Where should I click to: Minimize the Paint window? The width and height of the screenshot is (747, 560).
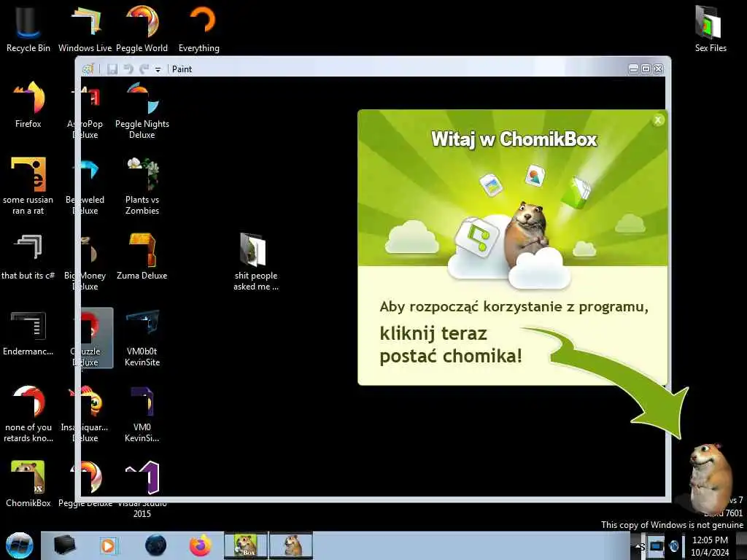click(x=633, y=69)
